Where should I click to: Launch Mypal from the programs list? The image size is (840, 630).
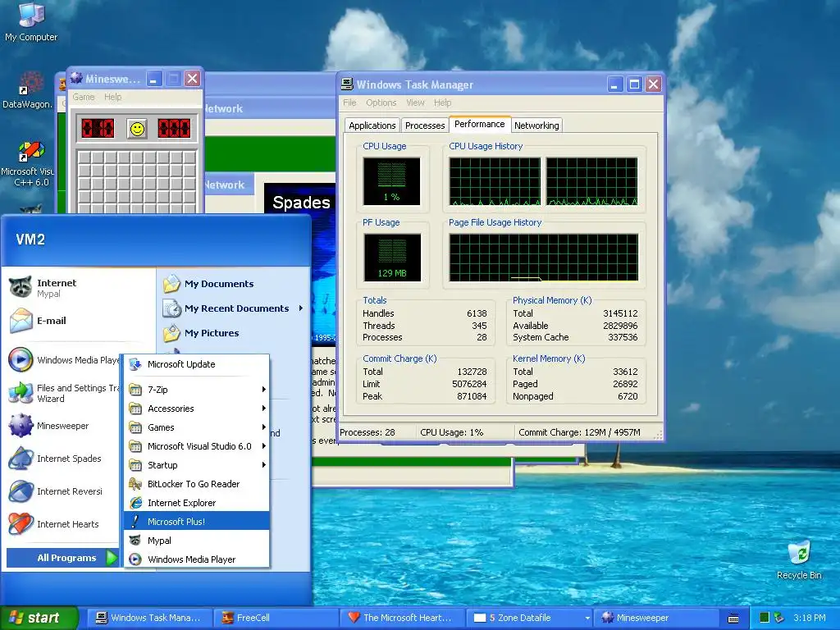pos(197,541)
